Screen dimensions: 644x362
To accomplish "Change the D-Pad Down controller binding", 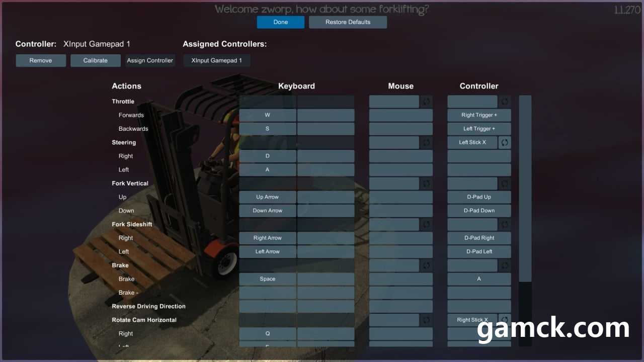I will click(479, 211).
